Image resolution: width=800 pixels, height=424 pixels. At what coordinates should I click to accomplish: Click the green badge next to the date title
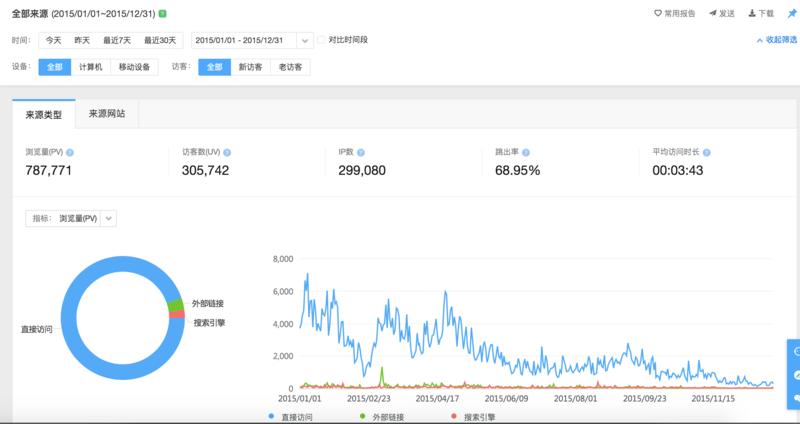tap(163, 14)
